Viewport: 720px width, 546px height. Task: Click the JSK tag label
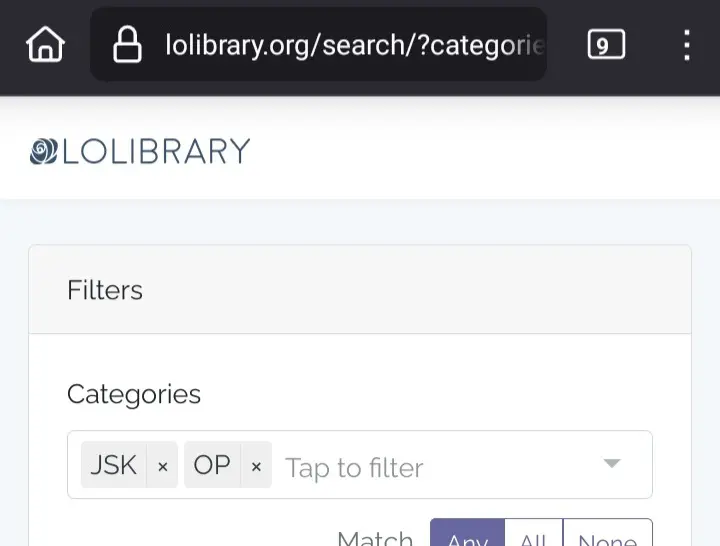click(113, 465)
